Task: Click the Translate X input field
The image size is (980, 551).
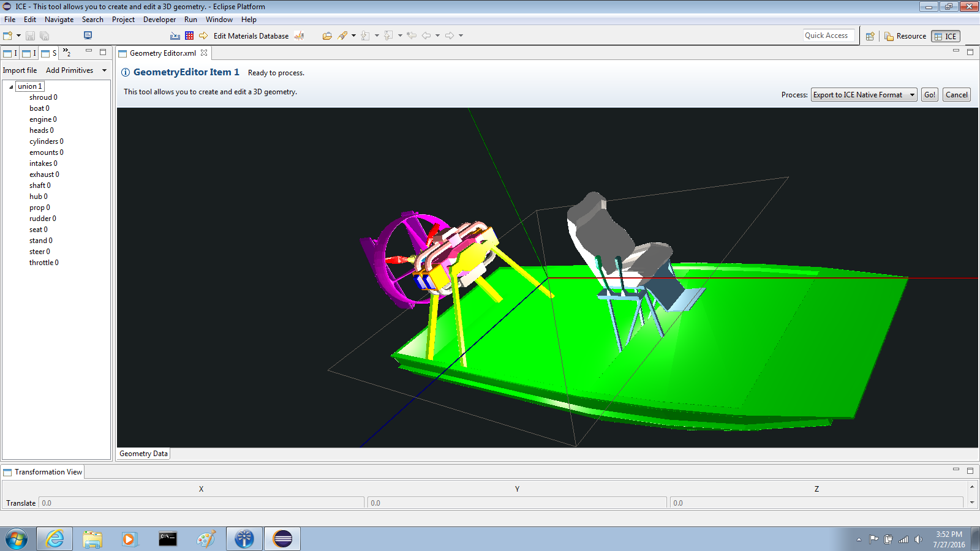Action: (x=202, y=503)
